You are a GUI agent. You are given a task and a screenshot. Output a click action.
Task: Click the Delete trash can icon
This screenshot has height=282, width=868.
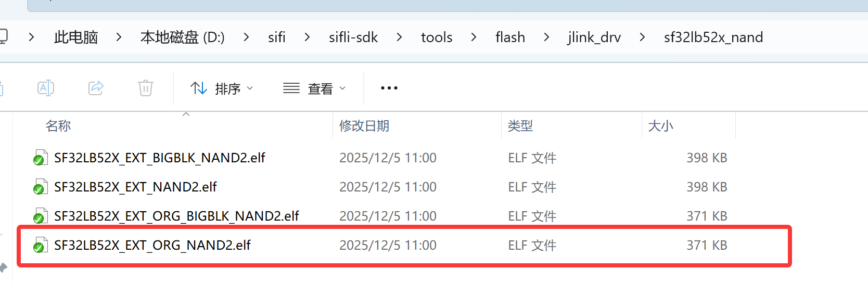click(146, 88)
